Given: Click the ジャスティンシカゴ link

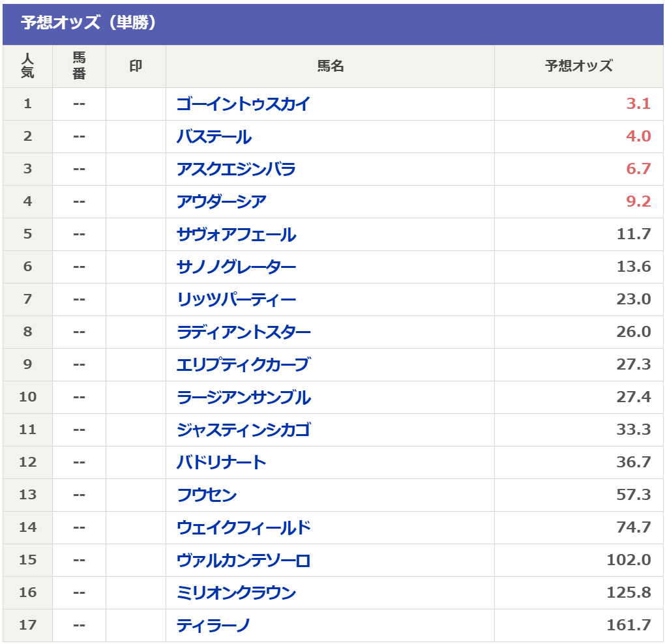Looking at the screenshot, I should (243, 430).
